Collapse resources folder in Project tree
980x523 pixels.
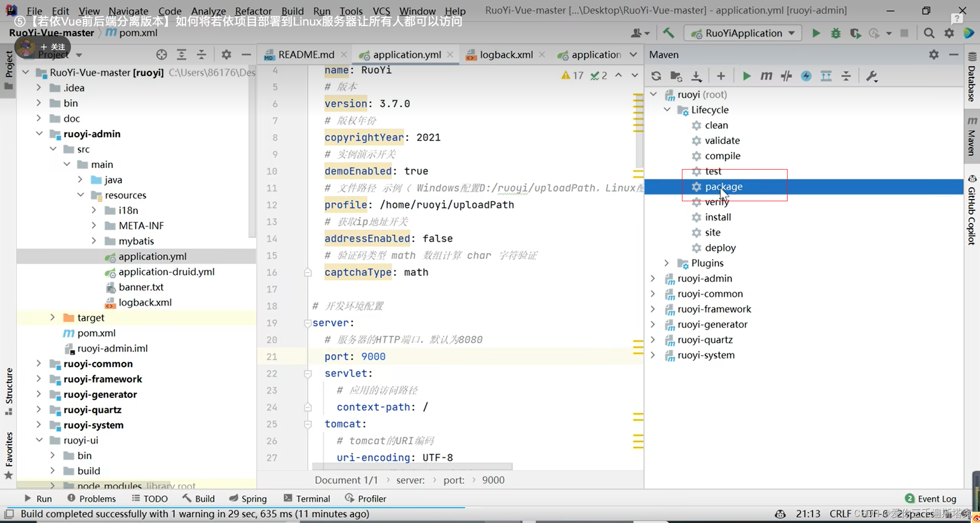tap(80, 195)
